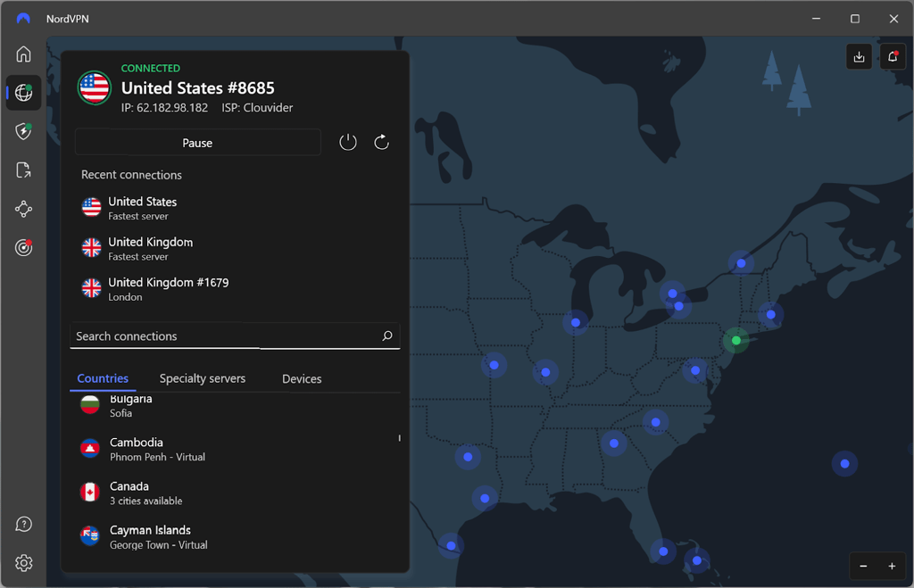Click the power disconnect icon
Screen dimensions: 914x588
[x=348, y=142]
